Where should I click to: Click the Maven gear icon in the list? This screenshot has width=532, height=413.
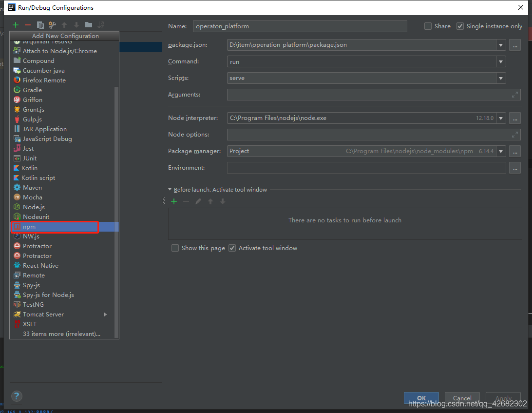point(17,187)
